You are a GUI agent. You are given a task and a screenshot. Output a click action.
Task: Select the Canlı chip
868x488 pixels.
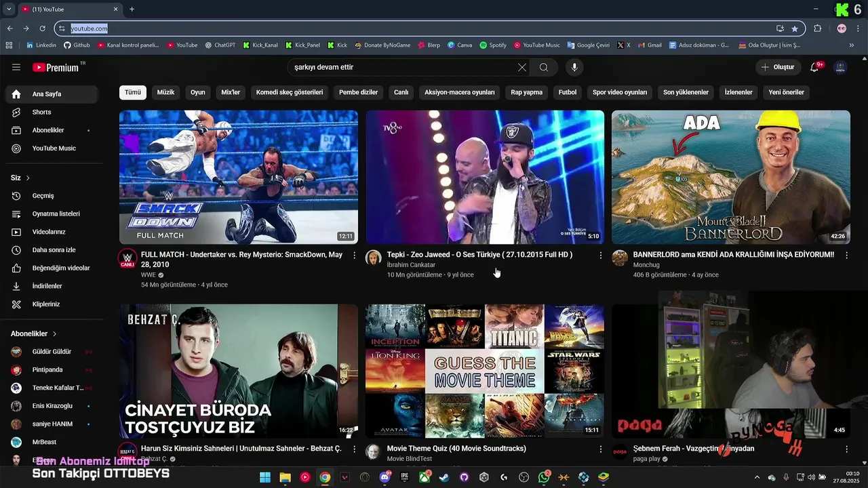401,92
